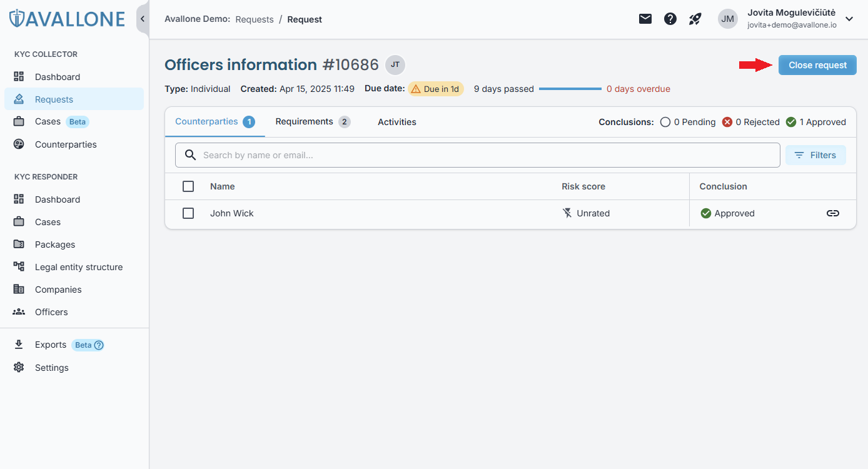Click the Avallone logo
Image resolution: width=868 pixels, height=469 pixels.
pyautogui.click(x=68, y=19)
